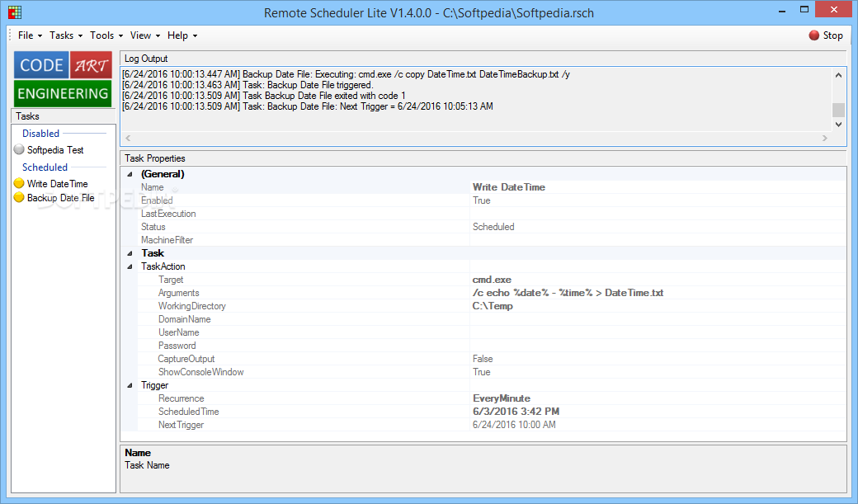Open the File menu
Image resolution: width=858 pixels, height=504 pixels.
tap(30, 35)
